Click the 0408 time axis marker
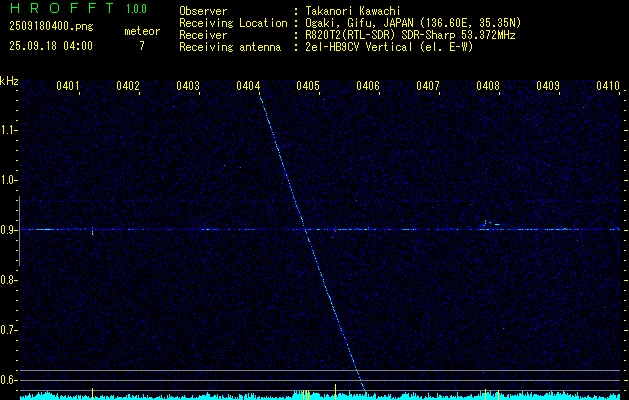This screenshot has height=400, width=629. tap(488, 85)
